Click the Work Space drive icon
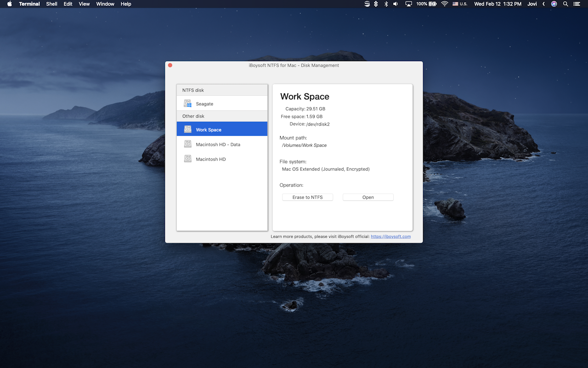The image size is (588, 368). click(x=187, y=129)
